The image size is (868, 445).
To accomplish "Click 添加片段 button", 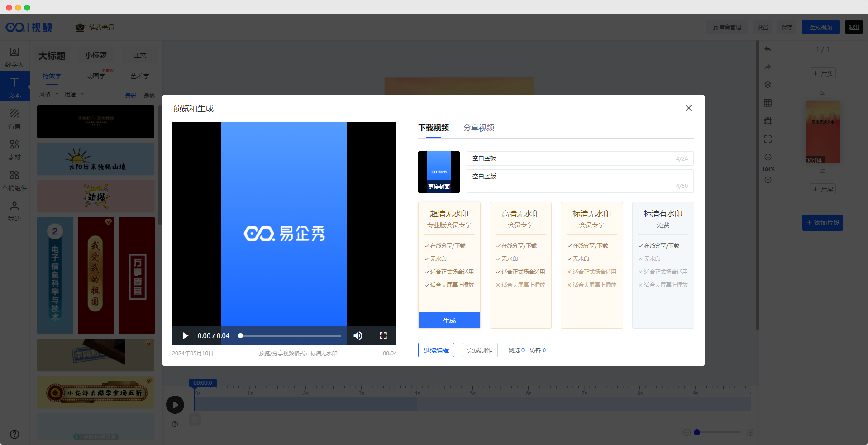I will tap(823, 223).
